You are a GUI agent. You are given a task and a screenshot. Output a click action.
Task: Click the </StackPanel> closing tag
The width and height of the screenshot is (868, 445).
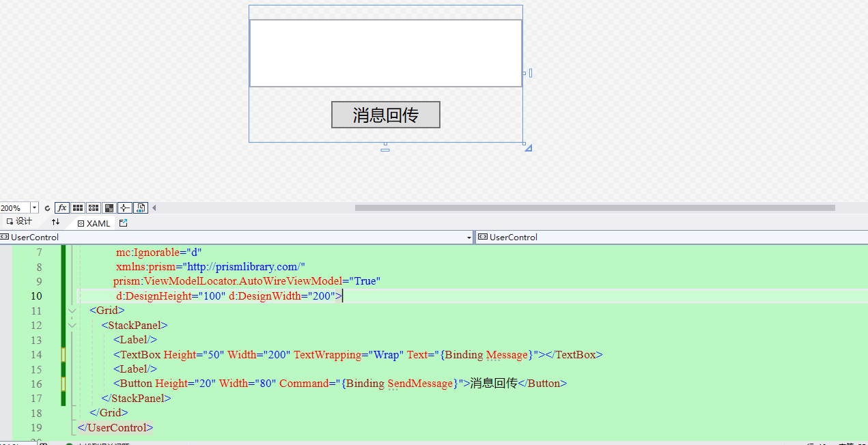(x=136, y=399)
